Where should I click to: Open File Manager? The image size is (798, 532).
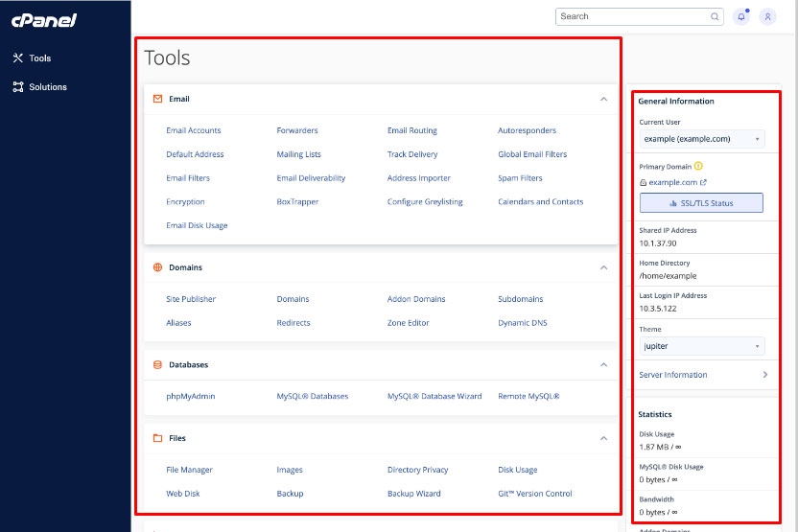pos(189,470)
